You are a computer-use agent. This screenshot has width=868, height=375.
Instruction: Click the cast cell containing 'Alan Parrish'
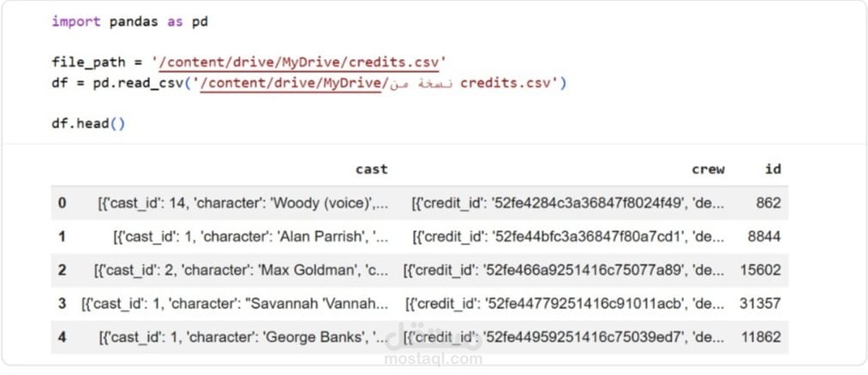[x=249, y=236]
